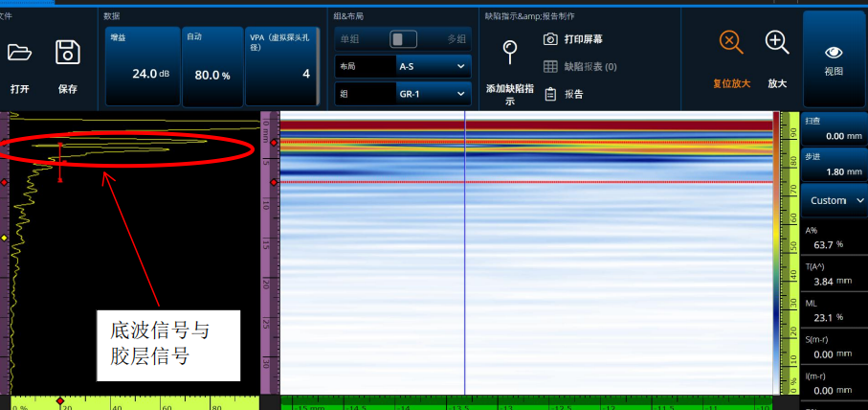
Task: Click the 报告 clipboard icon
Action: coord(550,94)
